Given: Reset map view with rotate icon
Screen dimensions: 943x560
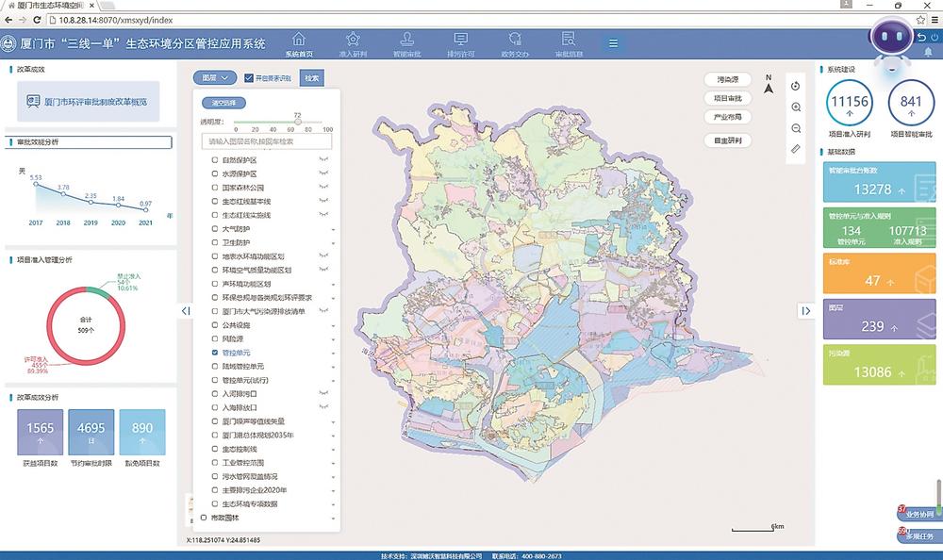Looking at the screenshot, I should [796, 87].
